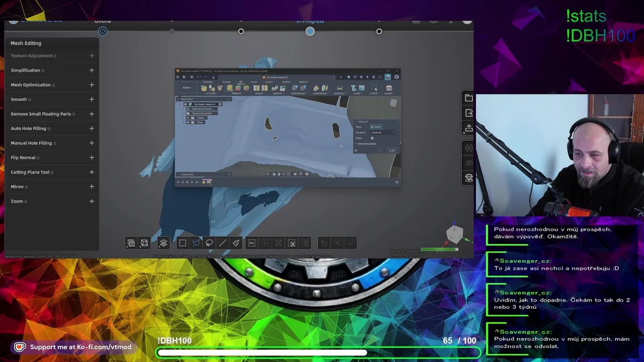Click the undo arrow in bottom toolbar
Screen dimensions: 644x362
click(324, 243)
